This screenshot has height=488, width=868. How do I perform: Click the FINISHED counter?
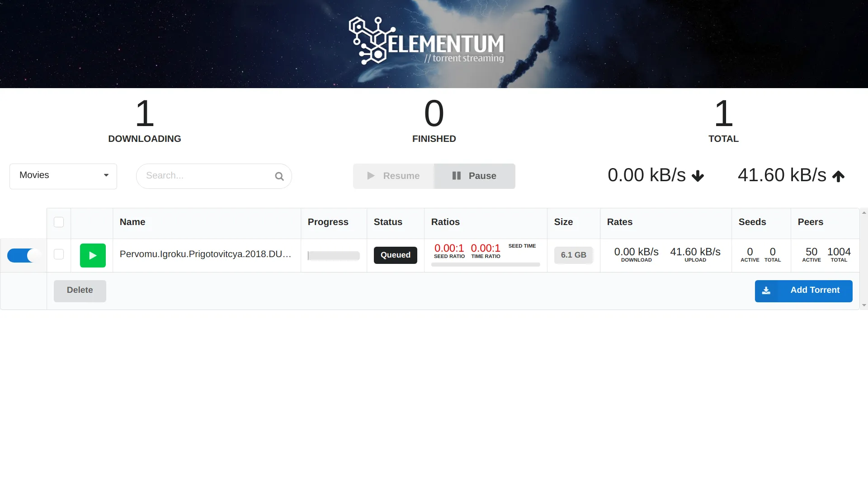pyautogui.click(x=434, y=121)
